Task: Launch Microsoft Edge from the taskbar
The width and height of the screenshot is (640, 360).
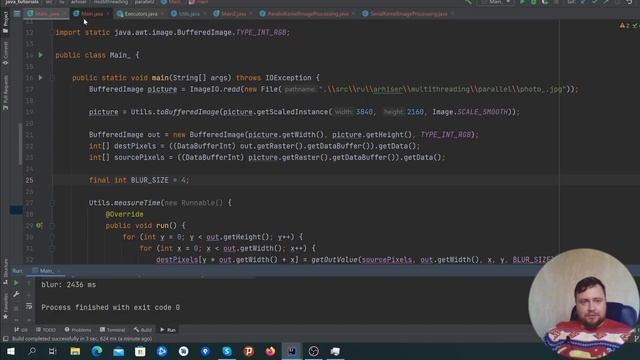Action: point(97,351)
